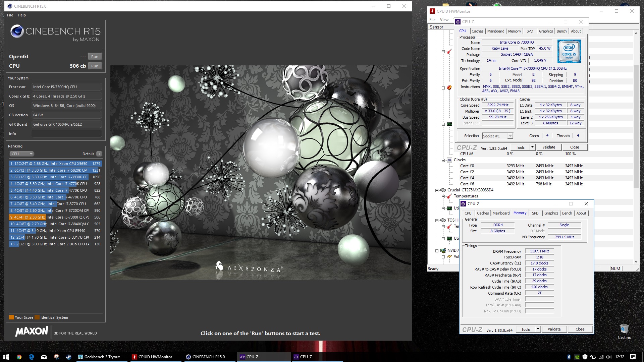
Task: Select ranking entry Intel Xeon CPU X5650
Action: point(55,164)
